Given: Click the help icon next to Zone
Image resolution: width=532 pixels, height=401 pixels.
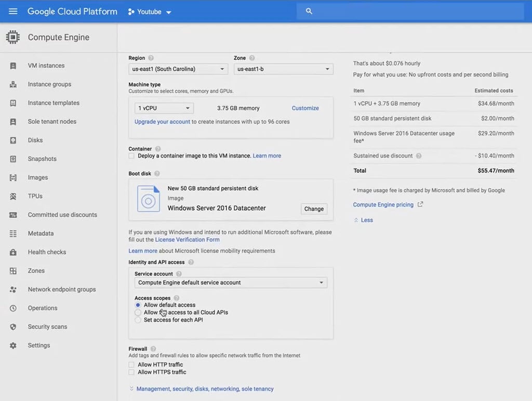Looking at the screenshot, I should tap(252, 58).
